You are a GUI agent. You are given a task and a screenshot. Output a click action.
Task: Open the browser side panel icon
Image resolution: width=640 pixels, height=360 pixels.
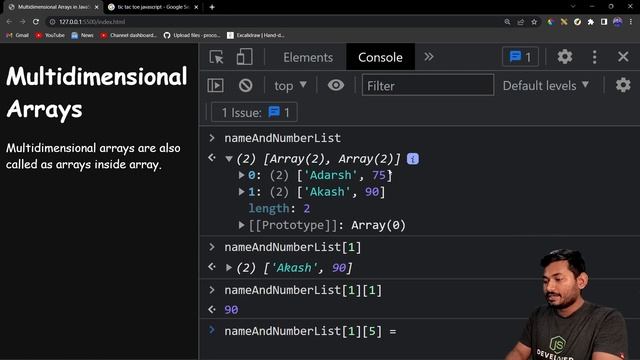(x=604, y=22)
